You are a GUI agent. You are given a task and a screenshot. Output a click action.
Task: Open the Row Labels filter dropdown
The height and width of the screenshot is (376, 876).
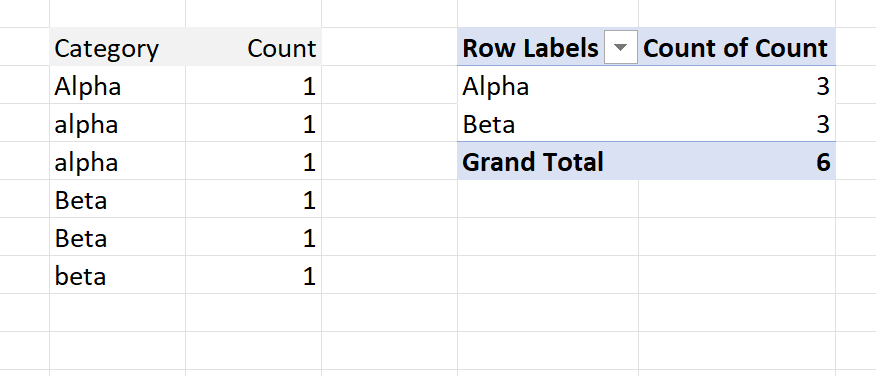621,49
